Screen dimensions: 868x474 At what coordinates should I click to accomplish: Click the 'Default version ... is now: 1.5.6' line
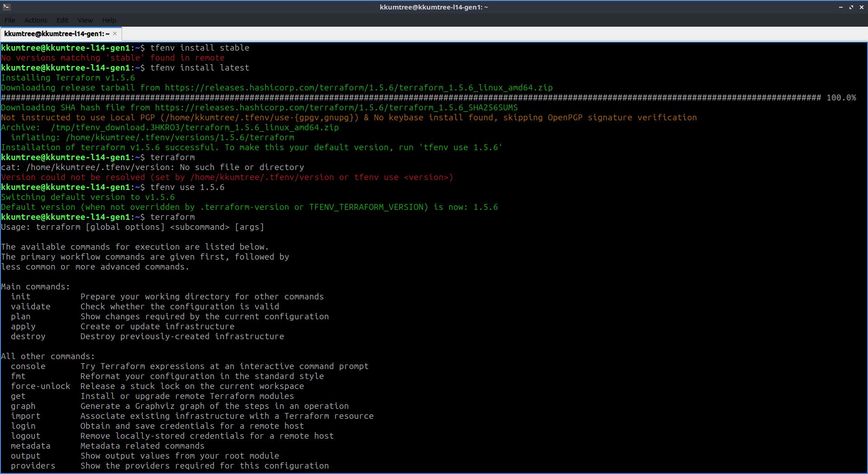coord(249,207)
